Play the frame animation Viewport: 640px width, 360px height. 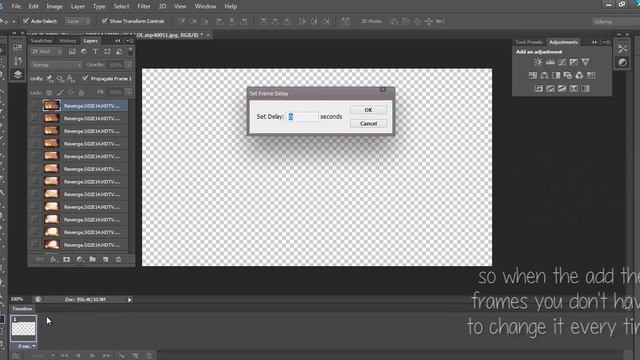coord(92,356)
